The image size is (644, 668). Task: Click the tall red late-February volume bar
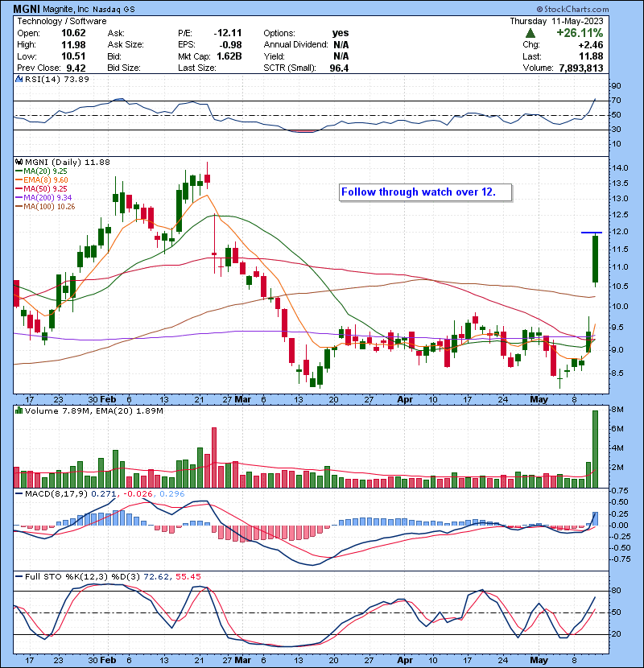(x=214, y=458)
